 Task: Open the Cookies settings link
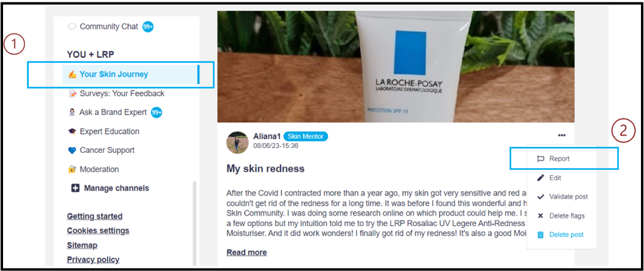pos(98,230)
